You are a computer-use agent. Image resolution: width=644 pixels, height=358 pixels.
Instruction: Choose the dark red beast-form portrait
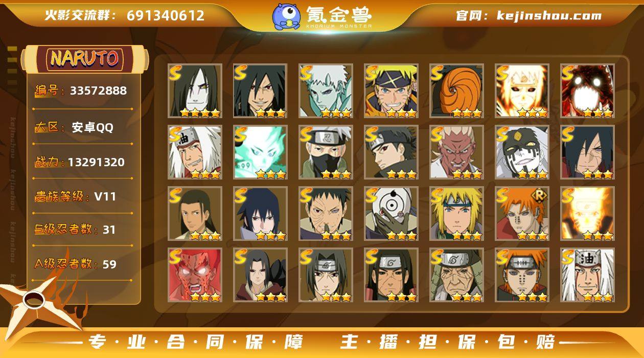point(587,91)
